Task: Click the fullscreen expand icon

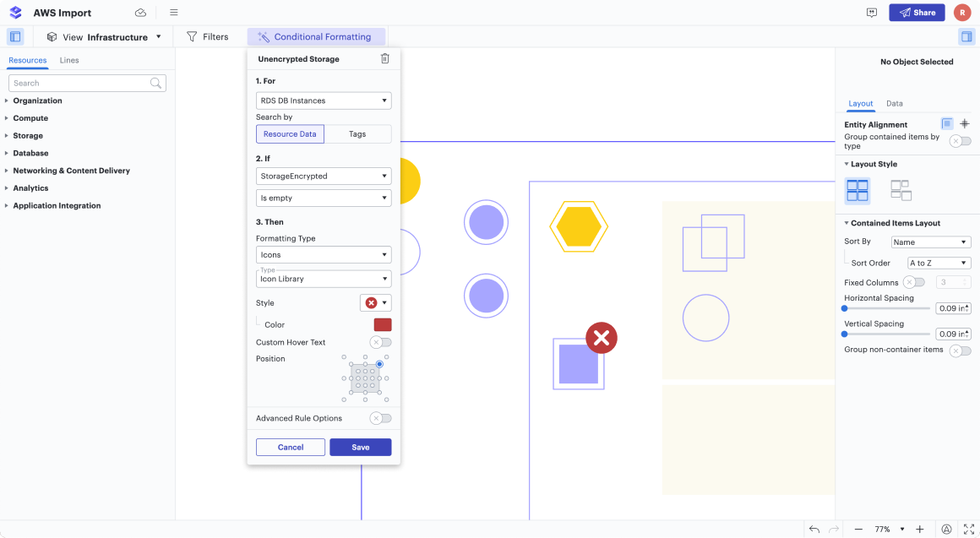Action: (x=969, y=530)
